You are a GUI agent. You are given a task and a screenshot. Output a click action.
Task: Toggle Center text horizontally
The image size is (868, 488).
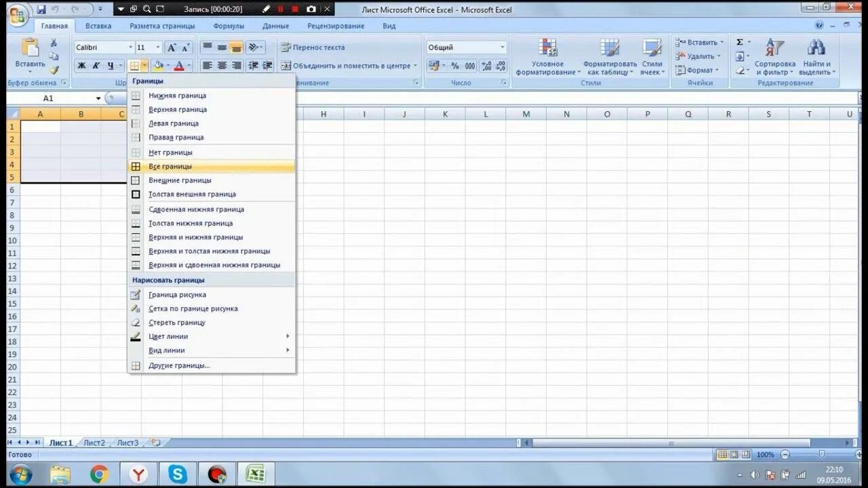(222, 66)
